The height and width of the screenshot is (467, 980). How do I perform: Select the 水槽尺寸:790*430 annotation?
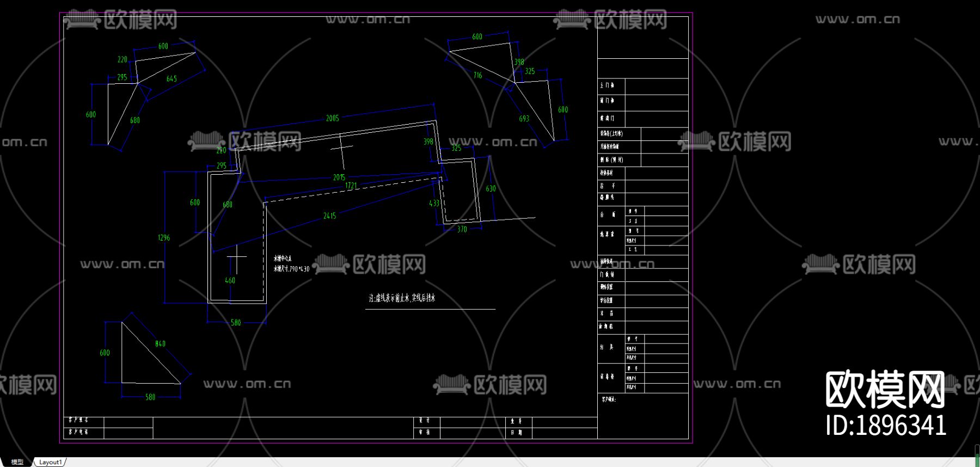click(291, 269)
